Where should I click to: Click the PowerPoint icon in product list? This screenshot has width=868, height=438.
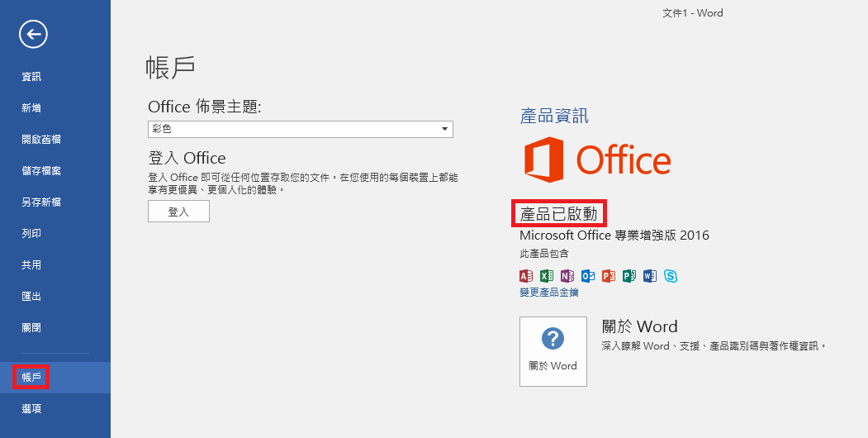pyautogui.click(x=609, y=276)
